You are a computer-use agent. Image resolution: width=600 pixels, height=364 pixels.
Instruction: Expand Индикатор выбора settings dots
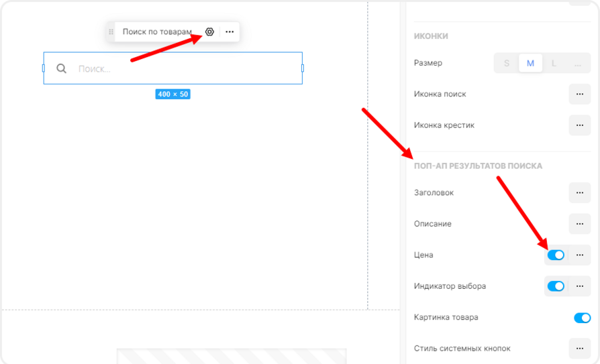[580, 286]
